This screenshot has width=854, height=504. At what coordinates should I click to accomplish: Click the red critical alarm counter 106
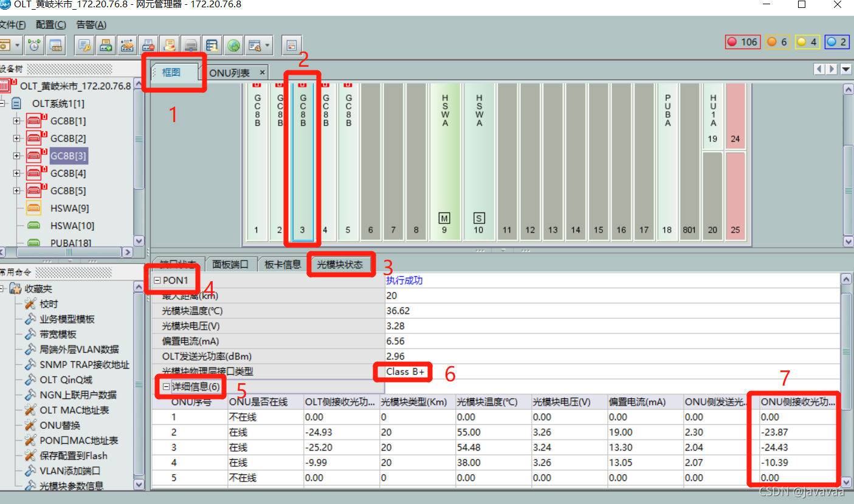(x=743, y=42)
